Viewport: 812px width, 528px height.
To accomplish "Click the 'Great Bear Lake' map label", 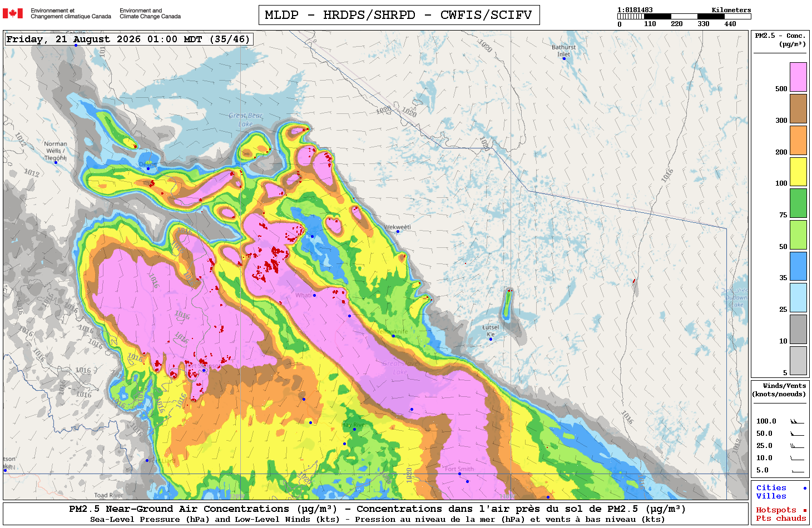I will (245, 119).
